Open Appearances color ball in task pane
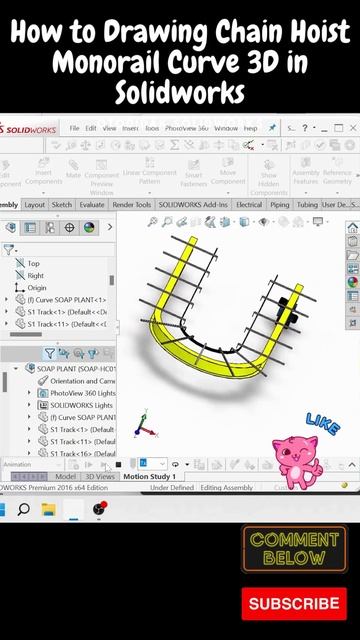The image size is (360, 640). pyautogui.click(x=353, y=282)
